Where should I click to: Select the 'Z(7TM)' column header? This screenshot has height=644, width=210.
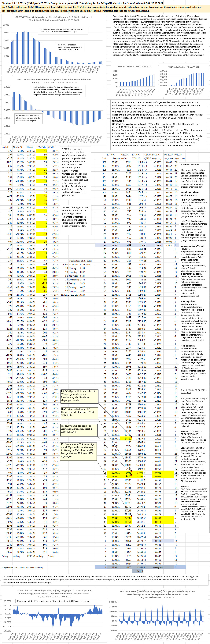click(41, 147)
